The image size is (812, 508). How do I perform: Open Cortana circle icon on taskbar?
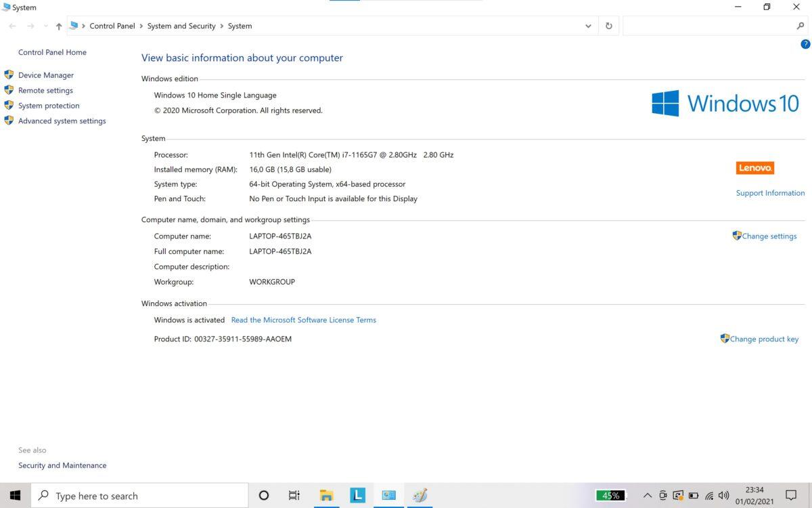pyautogui.click(x=264, y=496)
